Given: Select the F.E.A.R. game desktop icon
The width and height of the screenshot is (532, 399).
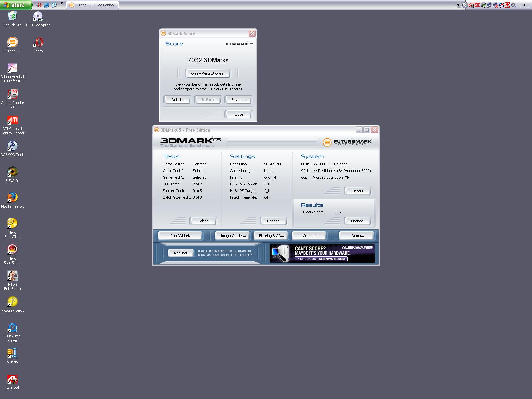Looking at the screenshot, I should coord(12,175).
